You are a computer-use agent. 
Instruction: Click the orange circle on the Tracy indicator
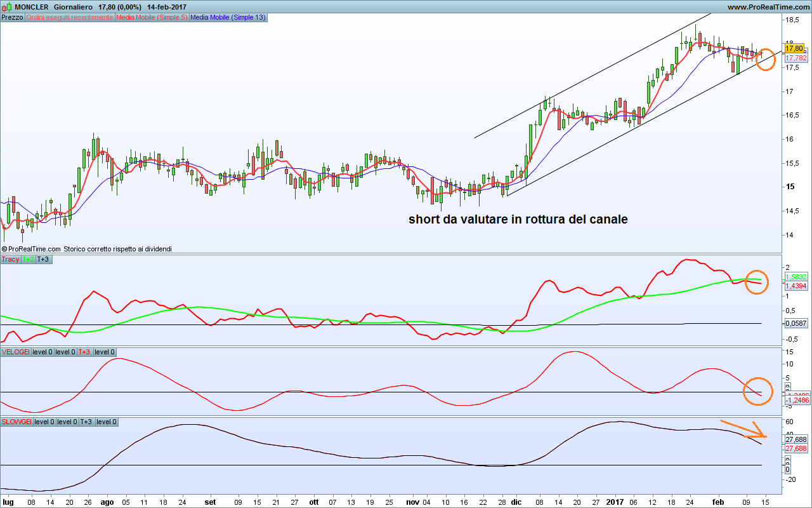[756, 281]
